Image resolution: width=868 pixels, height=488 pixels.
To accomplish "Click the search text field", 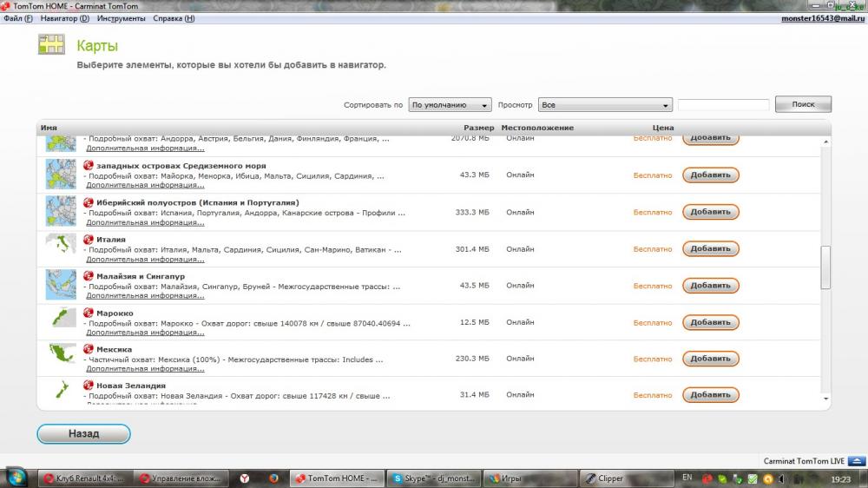I will point(724,105).
